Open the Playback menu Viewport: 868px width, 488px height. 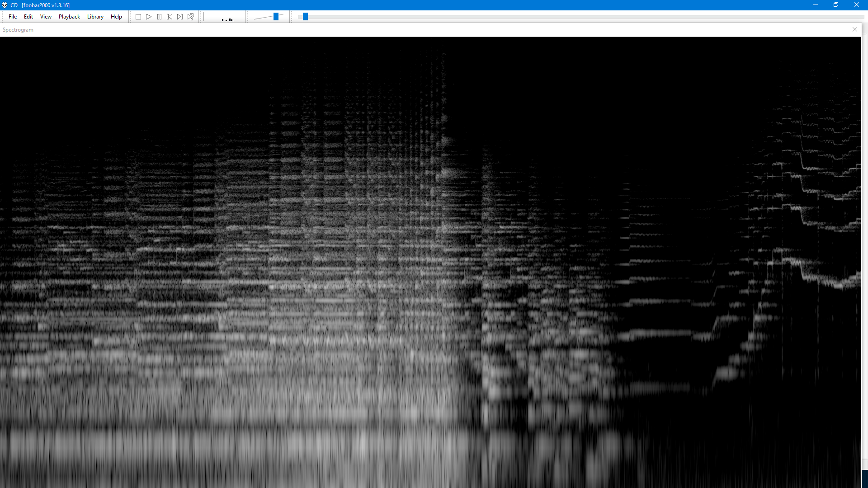point(69,17)
